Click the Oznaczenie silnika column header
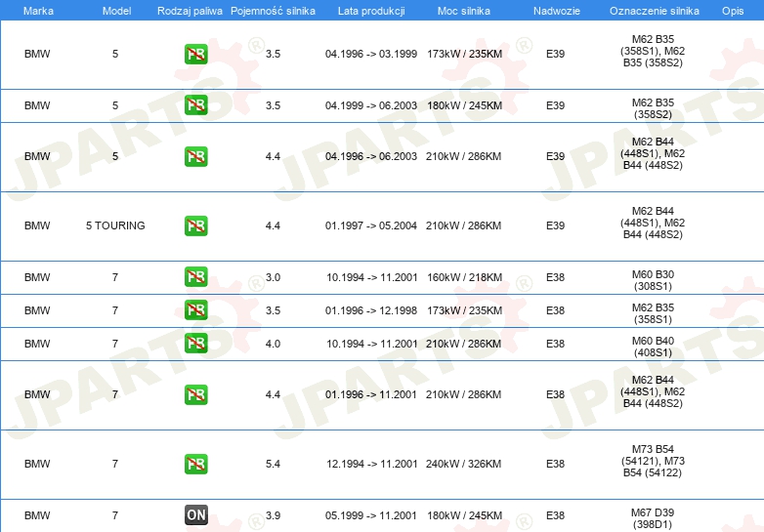764x532 pixels. (x=654, y=11)
